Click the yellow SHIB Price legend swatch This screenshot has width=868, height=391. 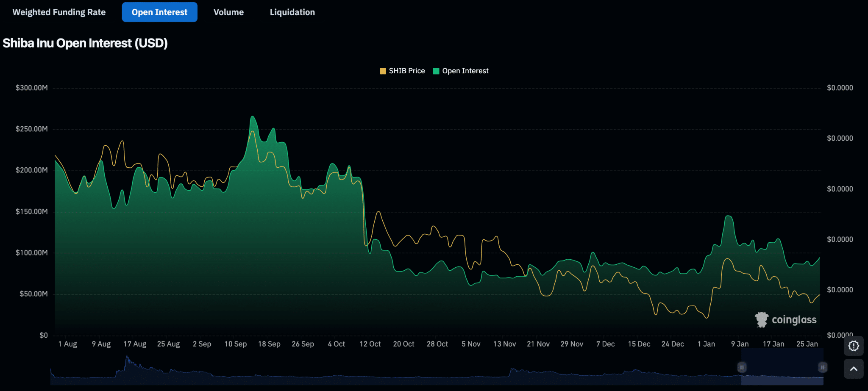pos(383,71)
